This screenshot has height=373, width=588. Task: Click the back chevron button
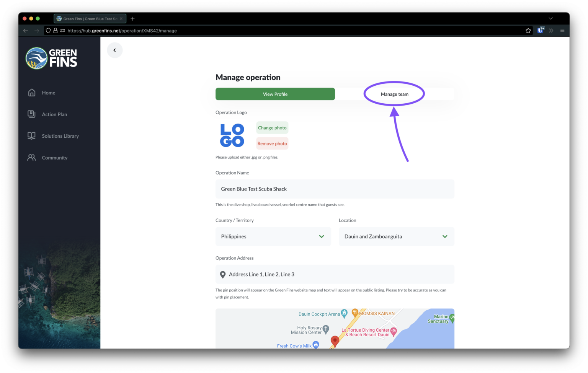(x=114, y=50)
